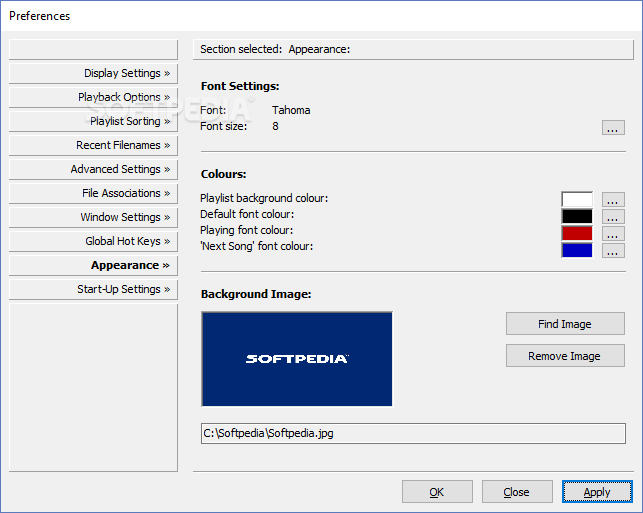Open Recent Filenames section
643x513 pixels.
pyautogui.click(x=93, y=145)
